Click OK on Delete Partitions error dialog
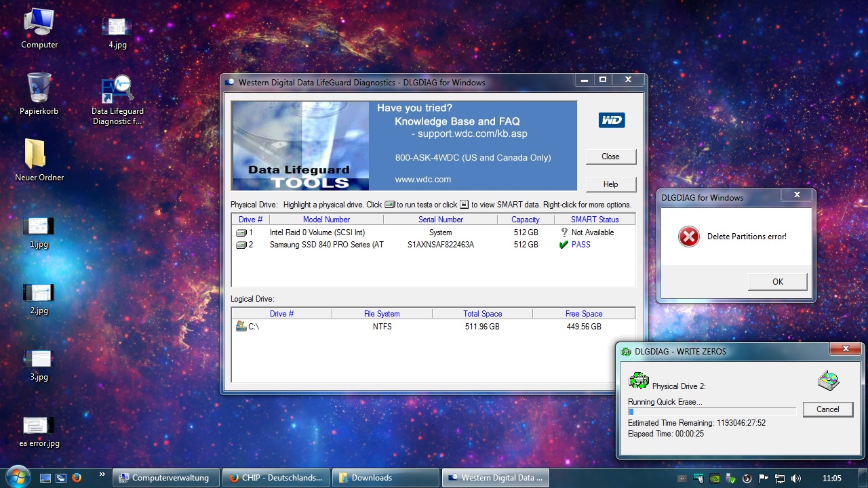This screenshot has height=488, width=868. click(x=778, y=282)
